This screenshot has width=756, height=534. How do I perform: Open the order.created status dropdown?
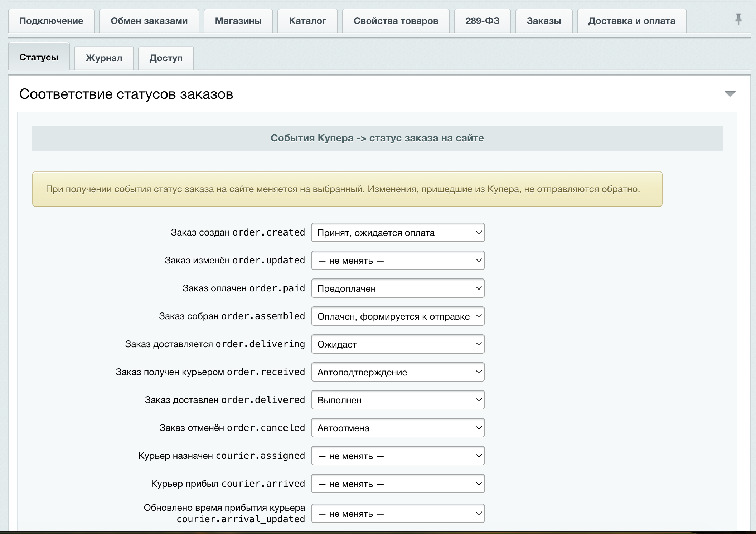coord(398,233)
